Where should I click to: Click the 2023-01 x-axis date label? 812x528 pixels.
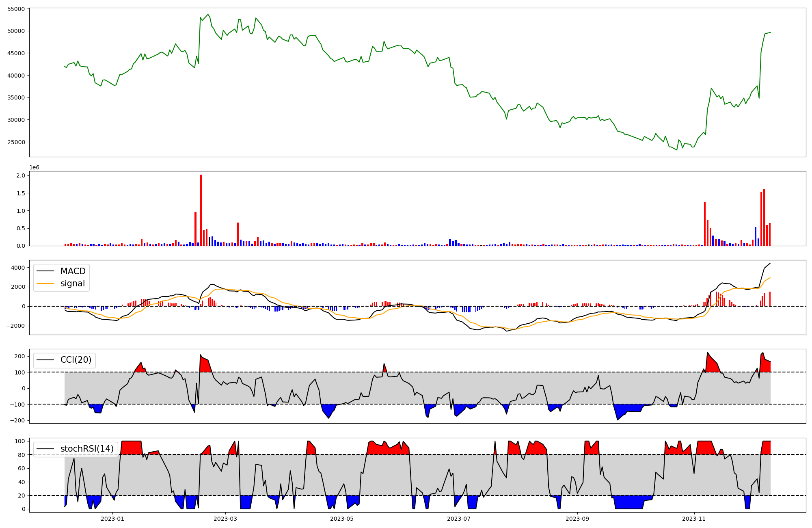click(x=112, y=519)
